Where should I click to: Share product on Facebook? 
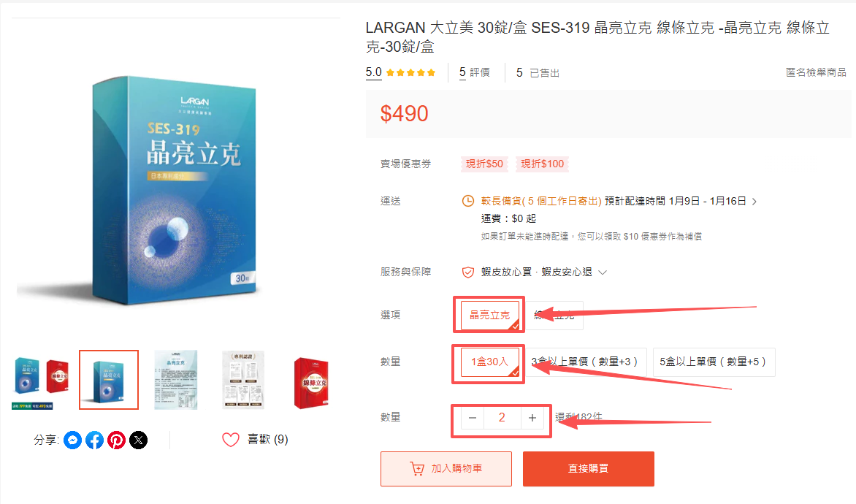click(x=94, y=440)
